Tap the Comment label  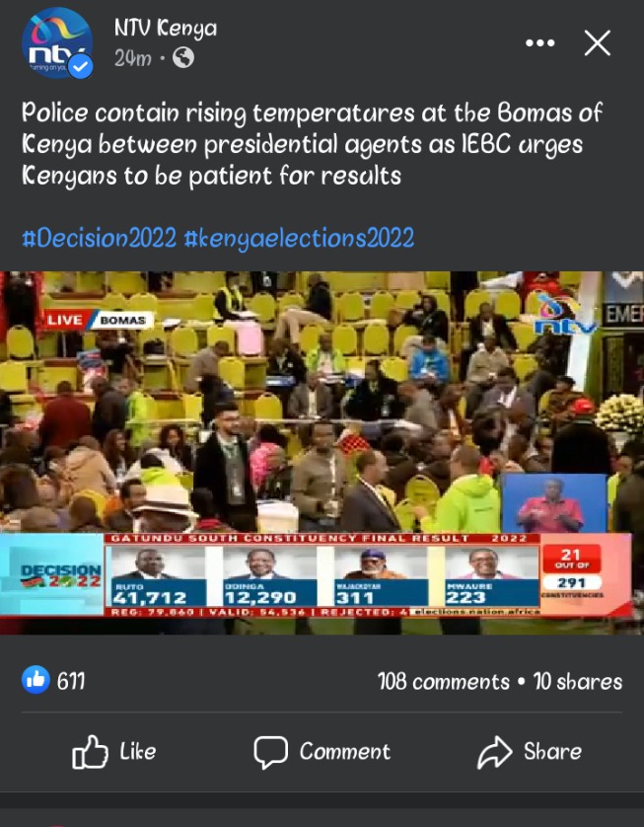click(345, 751)
